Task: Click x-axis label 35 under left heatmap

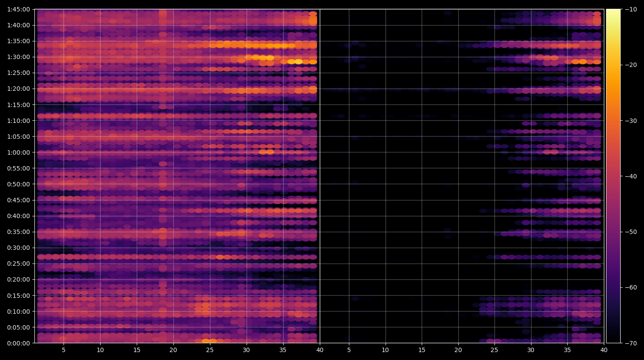Action: pos(283,350)
